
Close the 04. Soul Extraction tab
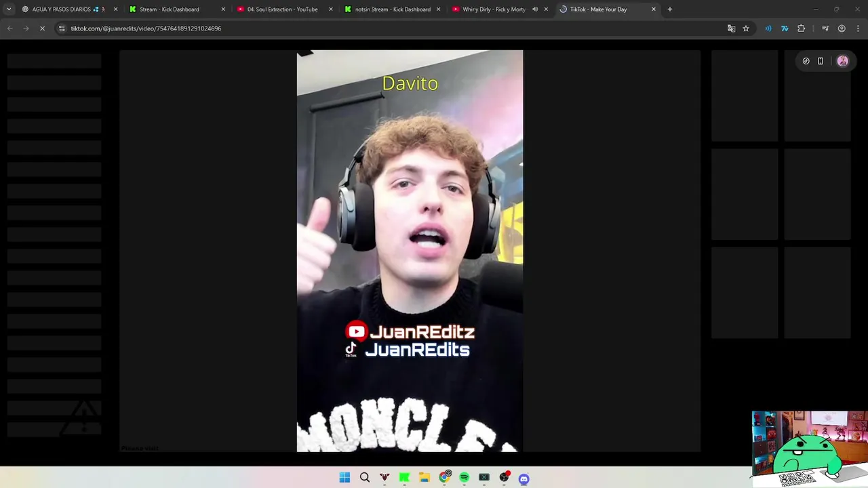click(x=331, y=9)
